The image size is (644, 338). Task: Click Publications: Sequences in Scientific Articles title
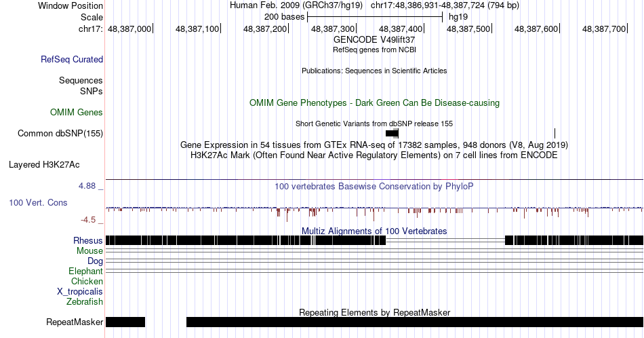pyautogui.click(x=374, y=71)
